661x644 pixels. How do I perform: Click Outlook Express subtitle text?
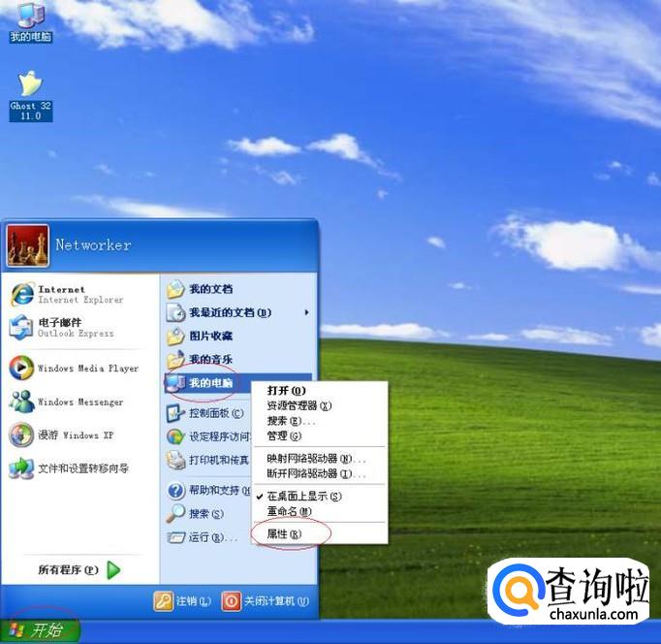coord(76,334)
